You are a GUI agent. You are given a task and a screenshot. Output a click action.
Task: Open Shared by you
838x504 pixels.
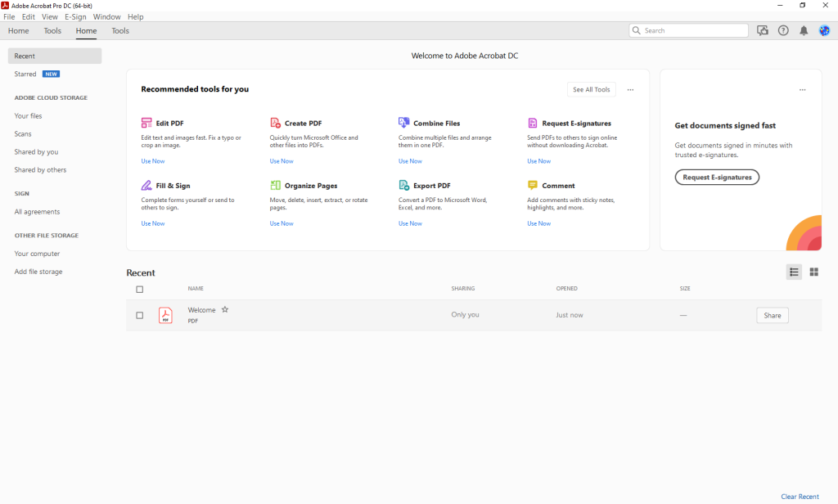[x=36, y=152]
